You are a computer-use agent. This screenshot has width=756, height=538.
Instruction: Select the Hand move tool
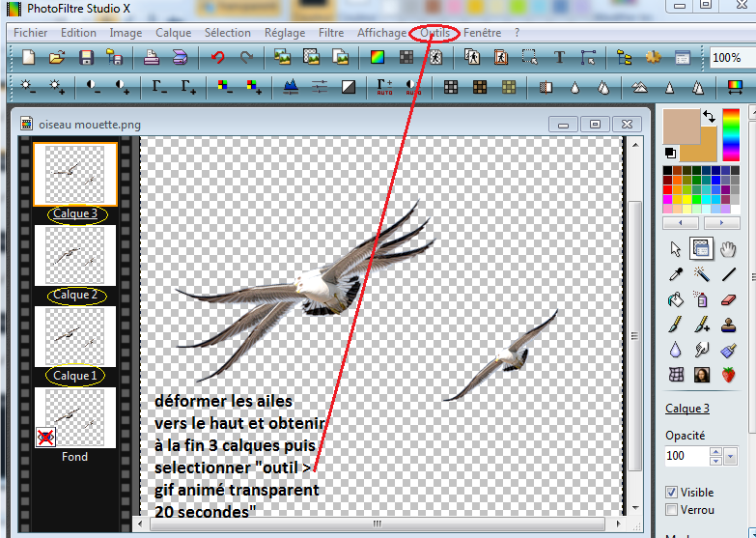[728, 249]
